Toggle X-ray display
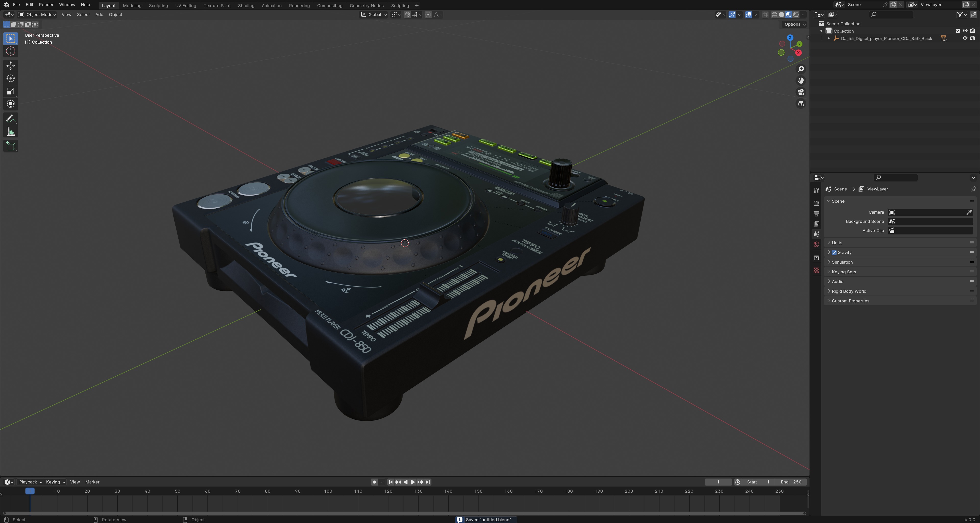980x523 pixels. pos(765,15)
